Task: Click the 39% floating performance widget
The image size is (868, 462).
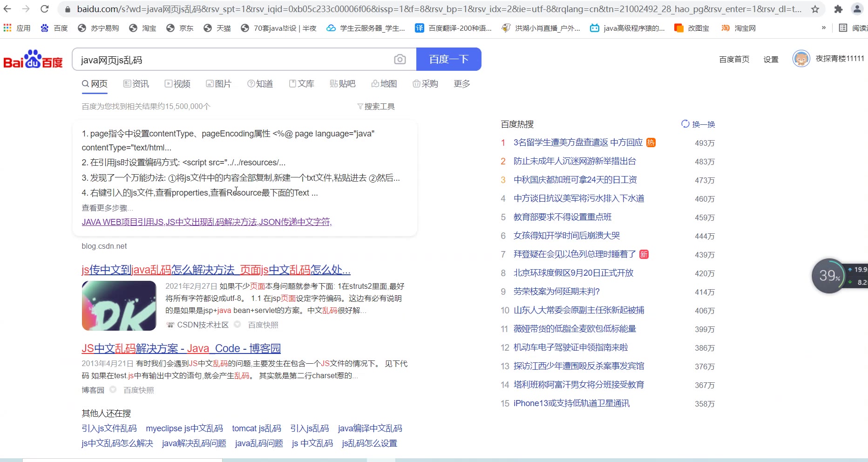Action: [828, 276]
